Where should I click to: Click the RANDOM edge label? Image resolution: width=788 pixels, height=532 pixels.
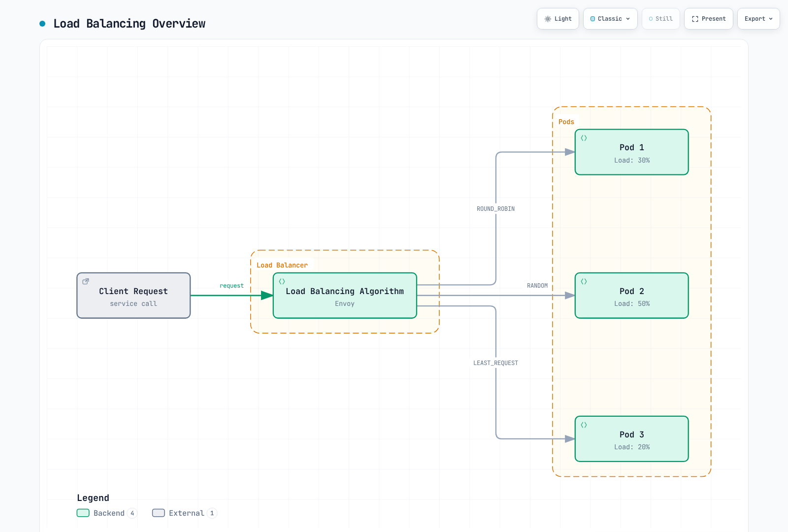coord(537,286)
